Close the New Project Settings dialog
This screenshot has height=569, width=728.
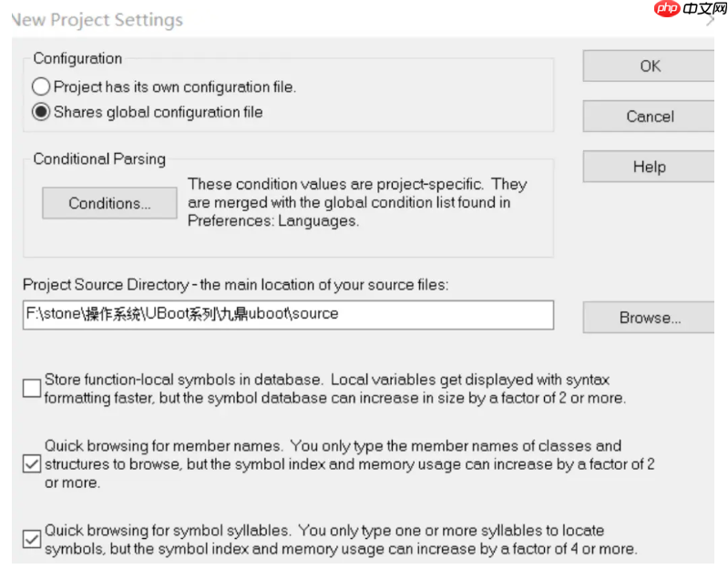pos(710,22)
